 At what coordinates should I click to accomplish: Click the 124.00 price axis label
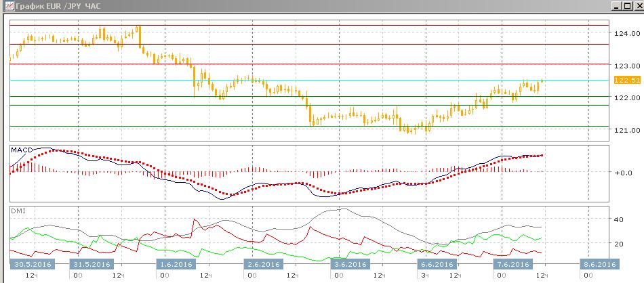(x=627, y=32)
